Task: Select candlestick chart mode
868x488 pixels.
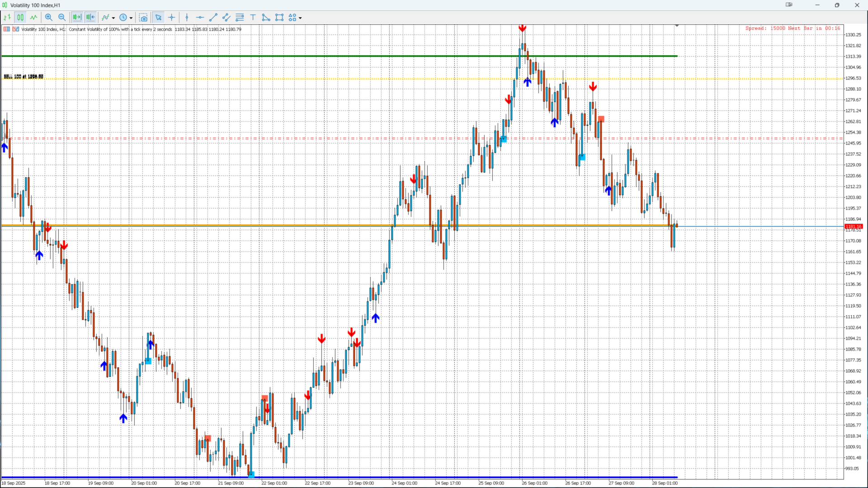Action: point(20,18)
